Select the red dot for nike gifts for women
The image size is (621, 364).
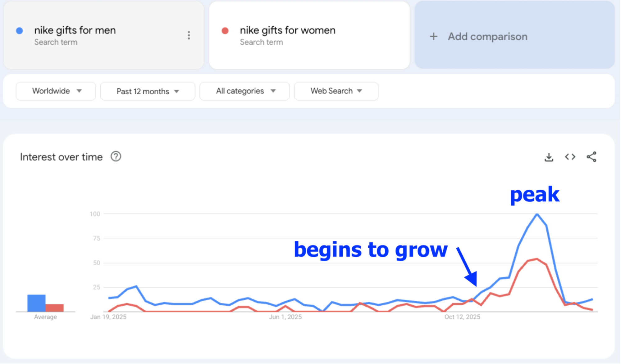click(225, 30)
